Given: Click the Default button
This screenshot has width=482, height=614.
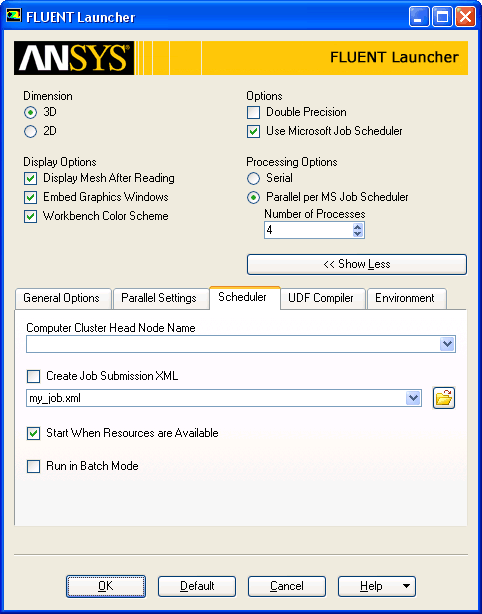Looking at the screenshot, I should tap(197, 586).
